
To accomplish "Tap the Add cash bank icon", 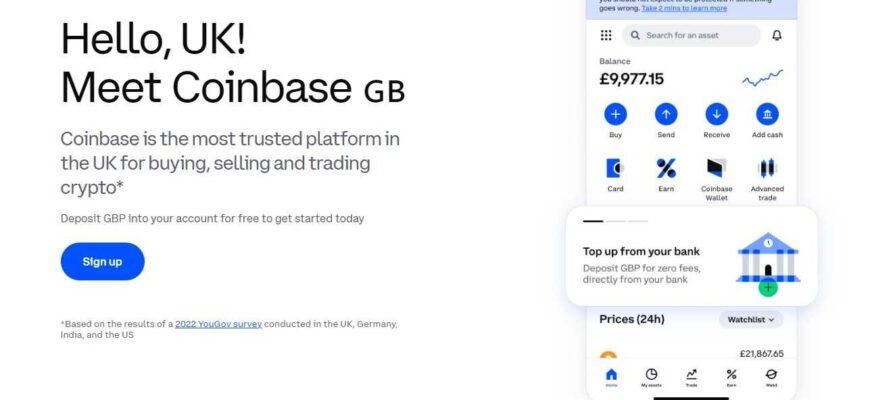I will 767,114.
